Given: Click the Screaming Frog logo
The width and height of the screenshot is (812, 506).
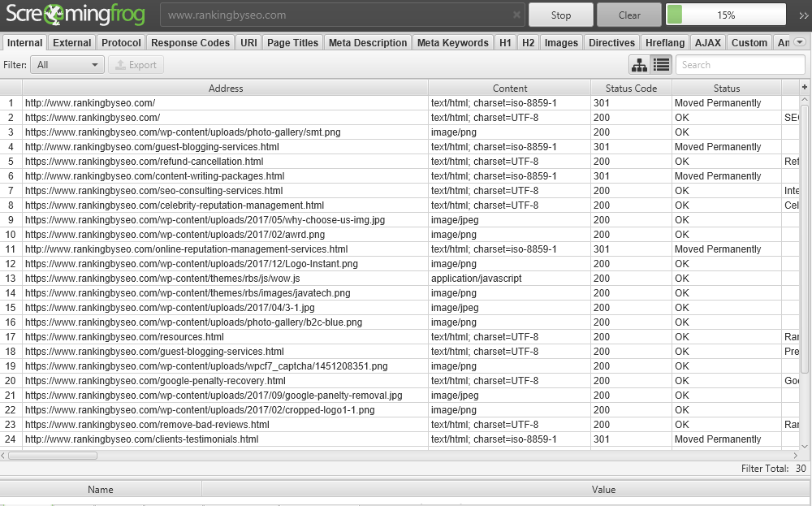Looking at the screenshot, I should pyautogui.click(x=76, y=15).
